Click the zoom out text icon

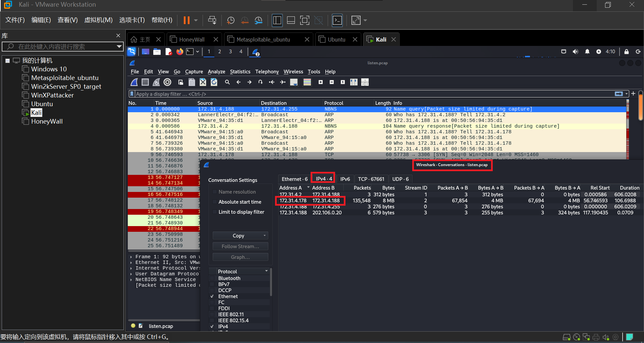point(332,82)
